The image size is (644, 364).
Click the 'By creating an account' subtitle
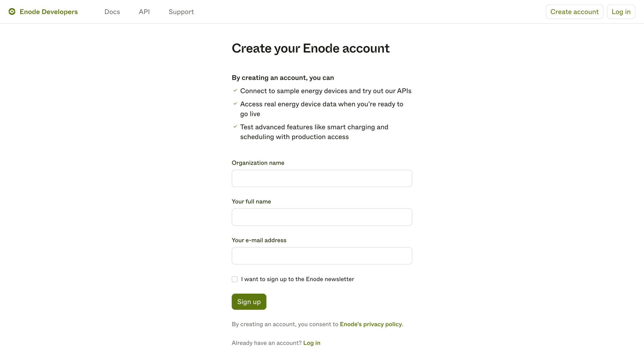point(282,77)
